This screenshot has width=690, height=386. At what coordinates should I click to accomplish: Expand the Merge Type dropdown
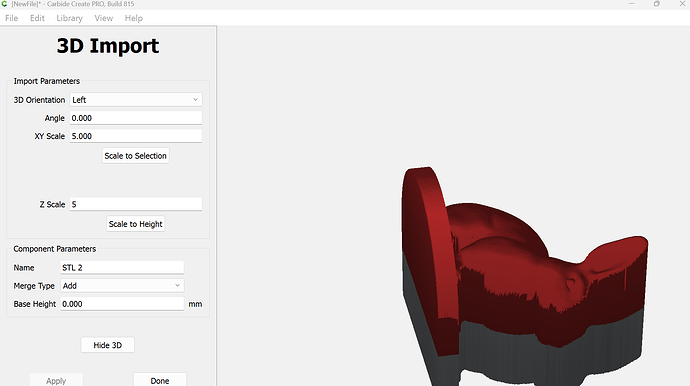122,286
